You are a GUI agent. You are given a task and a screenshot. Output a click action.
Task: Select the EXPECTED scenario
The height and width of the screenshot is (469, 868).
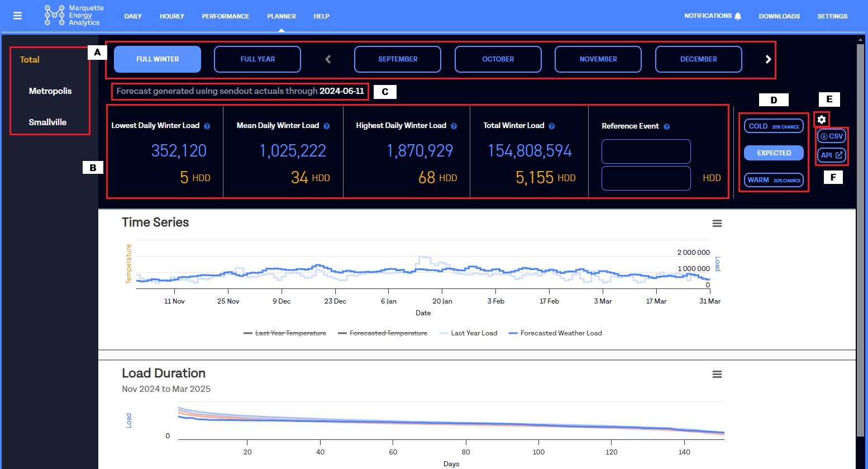click(x=774, y=153)
